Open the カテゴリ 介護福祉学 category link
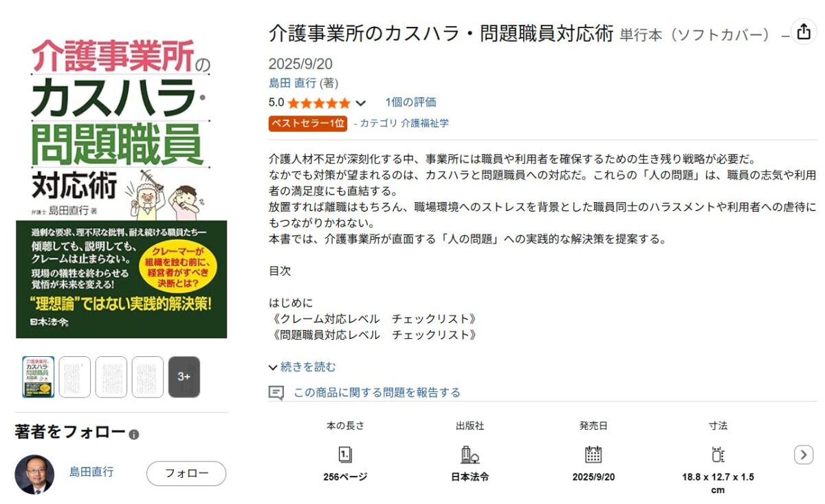 pyautogui.click(x=404, y=123)
